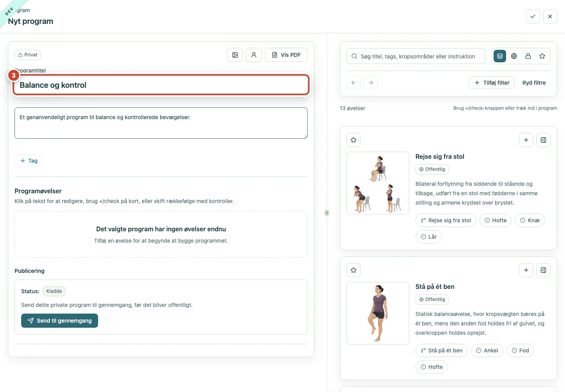
Task: Select the globe public filter icon
Action: pos(514,56)
